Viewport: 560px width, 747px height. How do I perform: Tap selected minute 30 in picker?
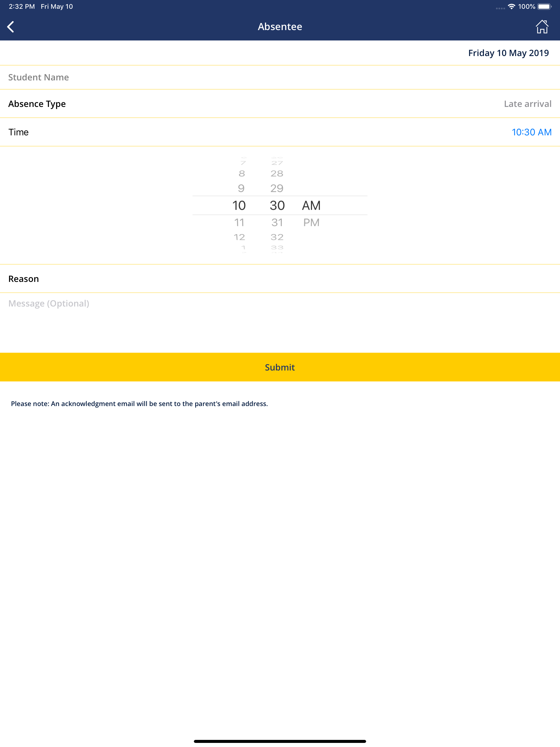277,205
